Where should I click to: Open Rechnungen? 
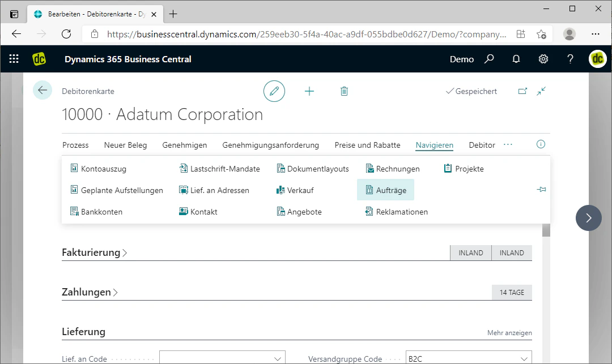tap(393, 168)
